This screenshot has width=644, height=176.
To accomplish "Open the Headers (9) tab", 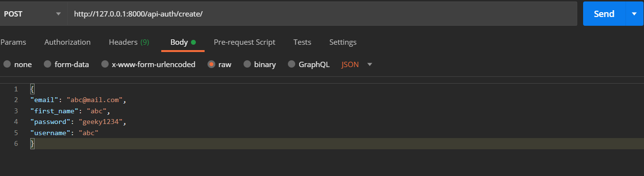I will [129, 42].
